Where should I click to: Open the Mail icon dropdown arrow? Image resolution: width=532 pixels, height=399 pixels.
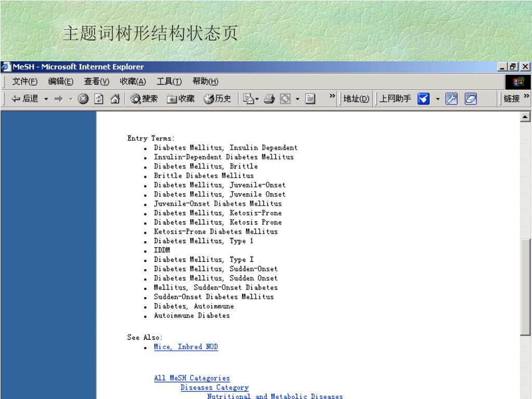(257, 99)
